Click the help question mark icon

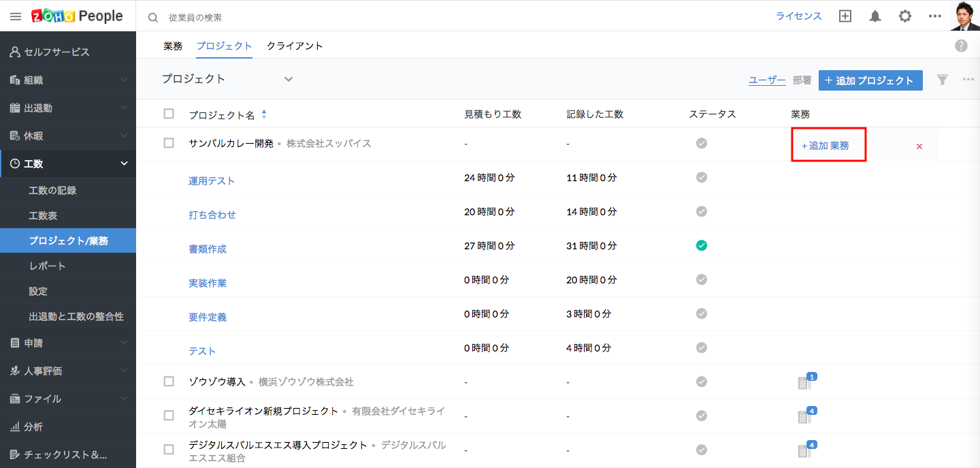point(961,46)
